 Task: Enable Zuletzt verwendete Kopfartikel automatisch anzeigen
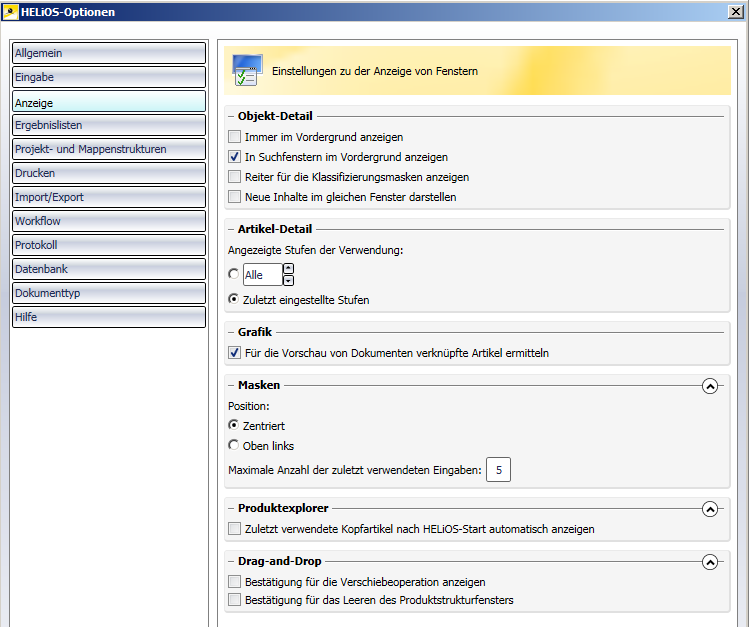coord(235,529)
